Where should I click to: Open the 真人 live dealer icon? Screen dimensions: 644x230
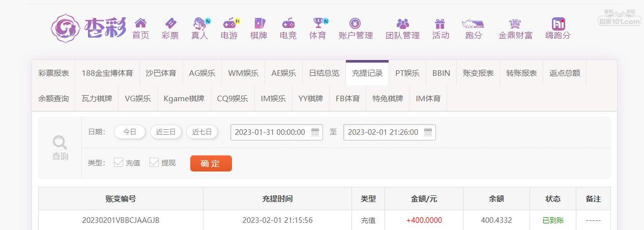pos(199,23)
